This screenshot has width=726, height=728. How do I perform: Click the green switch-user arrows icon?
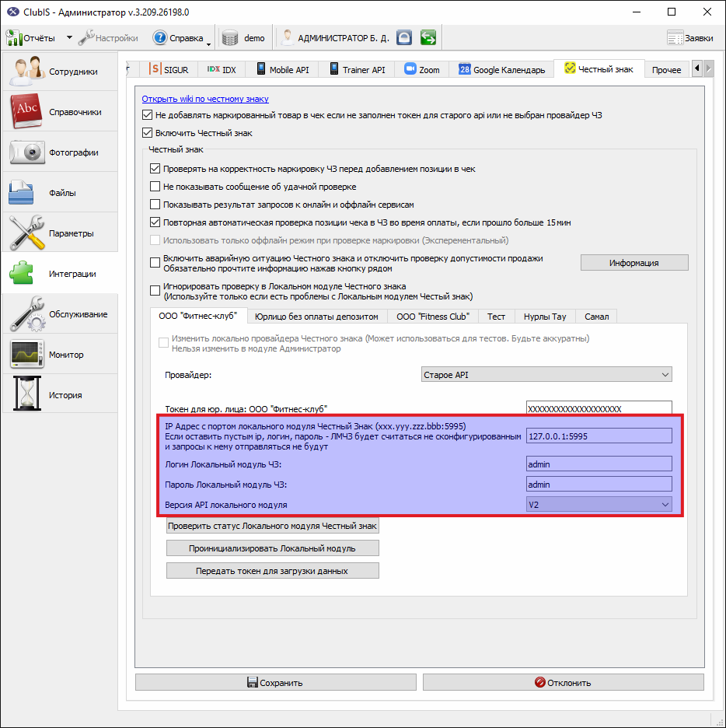click(428, 37)
